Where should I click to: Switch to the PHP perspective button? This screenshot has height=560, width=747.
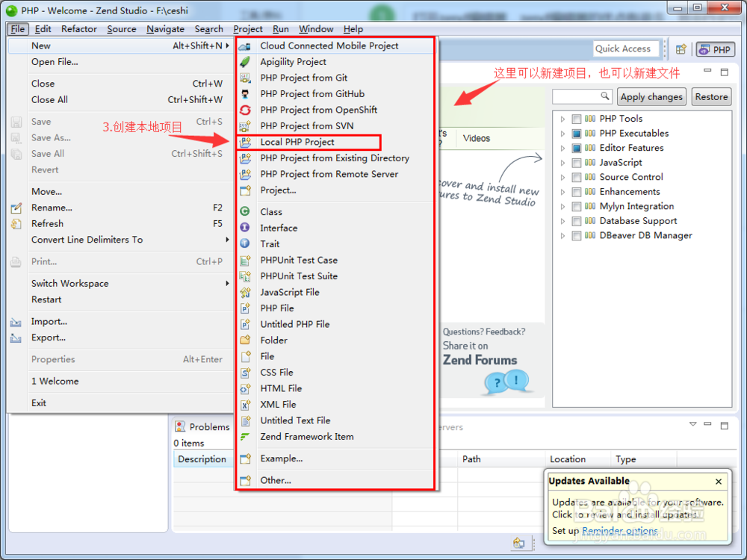716,49
